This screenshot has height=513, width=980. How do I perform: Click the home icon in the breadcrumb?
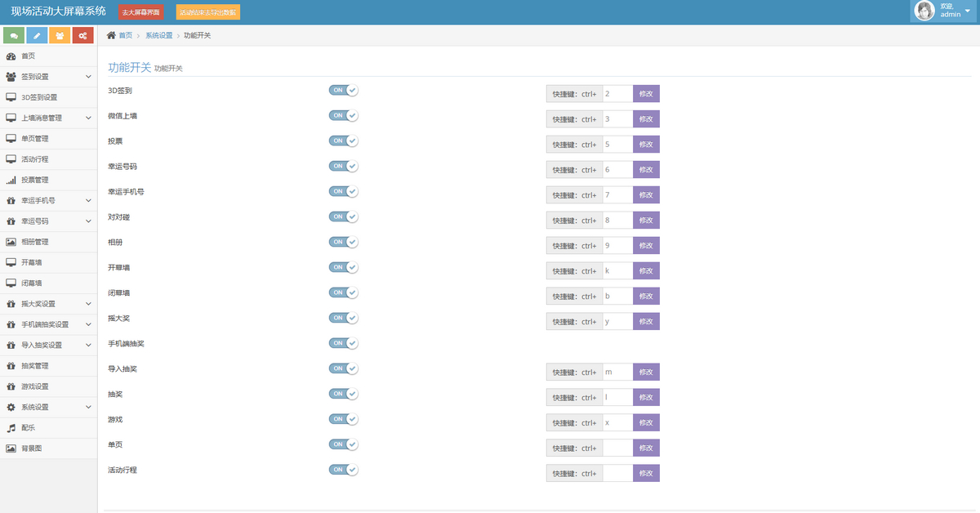[111, 36]
